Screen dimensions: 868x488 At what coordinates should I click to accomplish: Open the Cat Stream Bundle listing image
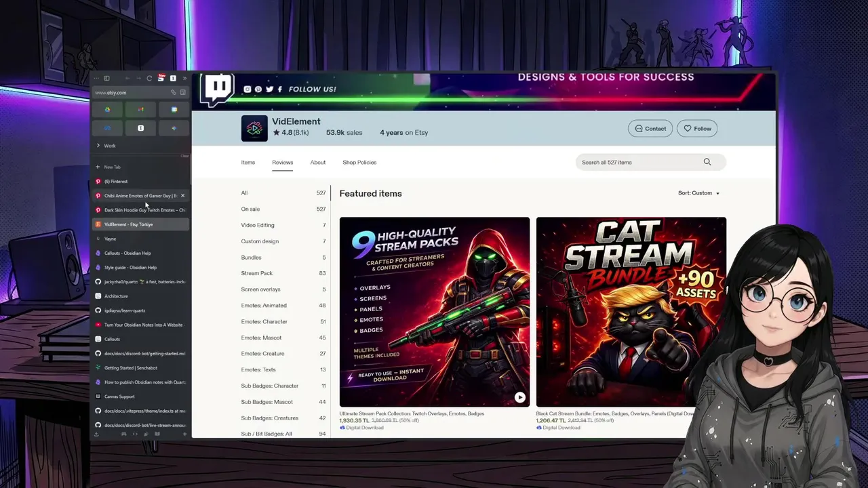point(631,312)
